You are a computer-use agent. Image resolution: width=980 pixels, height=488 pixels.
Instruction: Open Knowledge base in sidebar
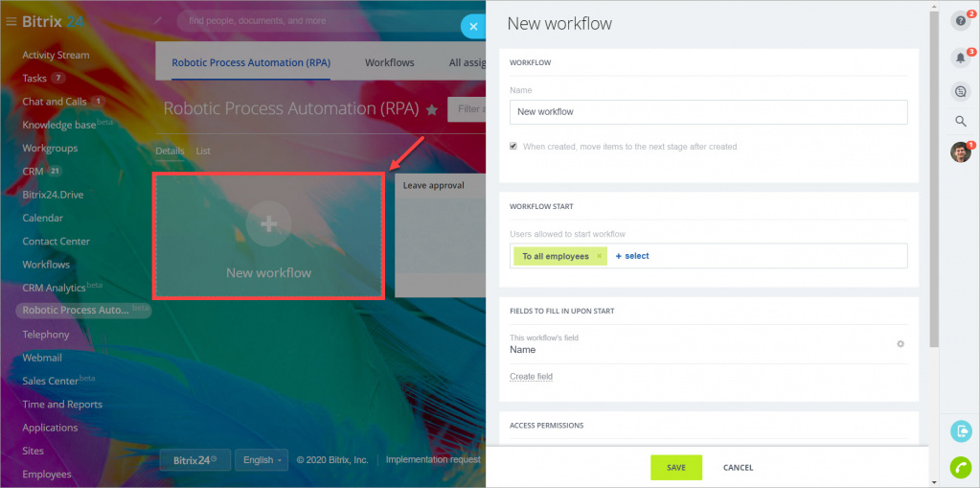tap(59, 126)
